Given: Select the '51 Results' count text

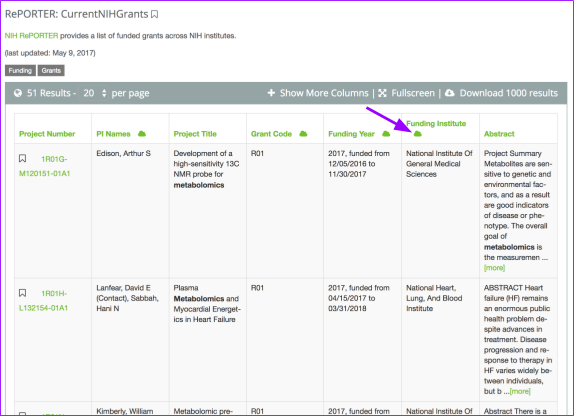Looking at the screenshot, I should coord(48,93).
